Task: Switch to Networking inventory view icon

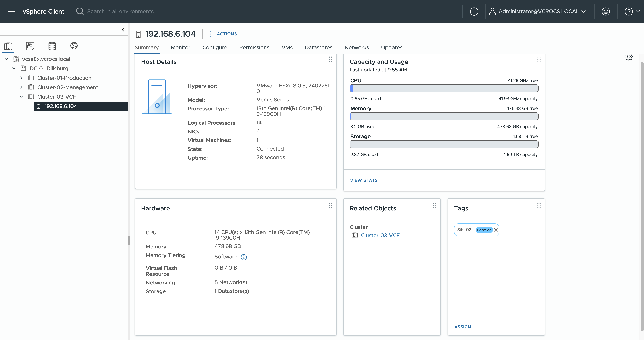Action: coord(74,46)
